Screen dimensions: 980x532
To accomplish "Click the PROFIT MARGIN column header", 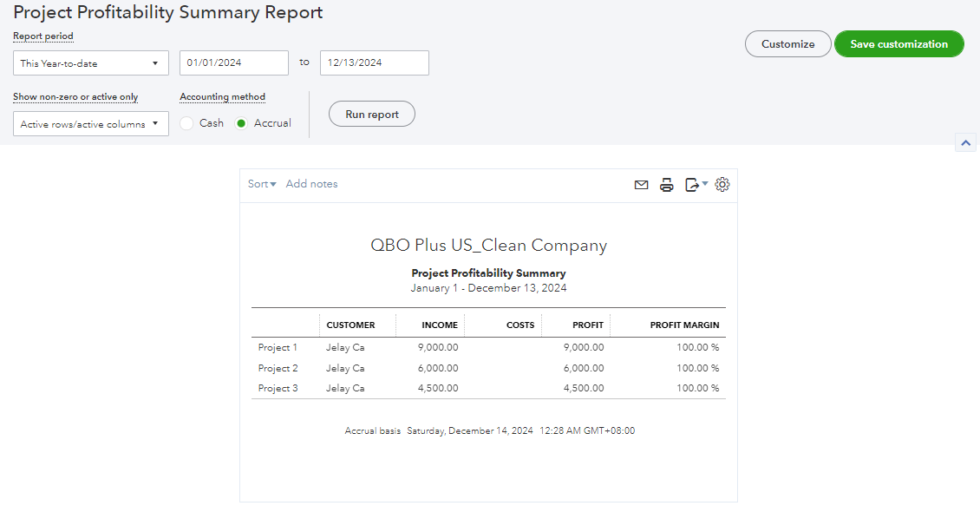I will pyautogui.click(x=684, y=325).
